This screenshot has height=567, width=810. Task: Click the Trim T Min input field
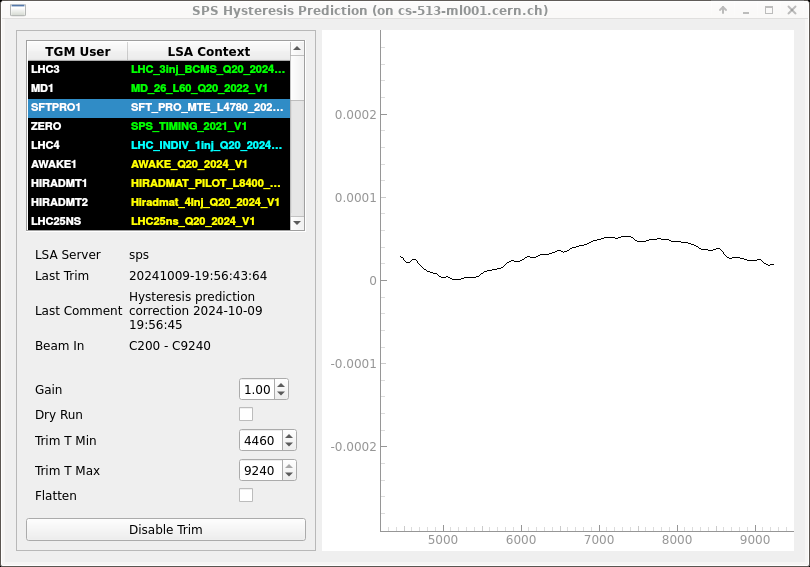(260, 440)
